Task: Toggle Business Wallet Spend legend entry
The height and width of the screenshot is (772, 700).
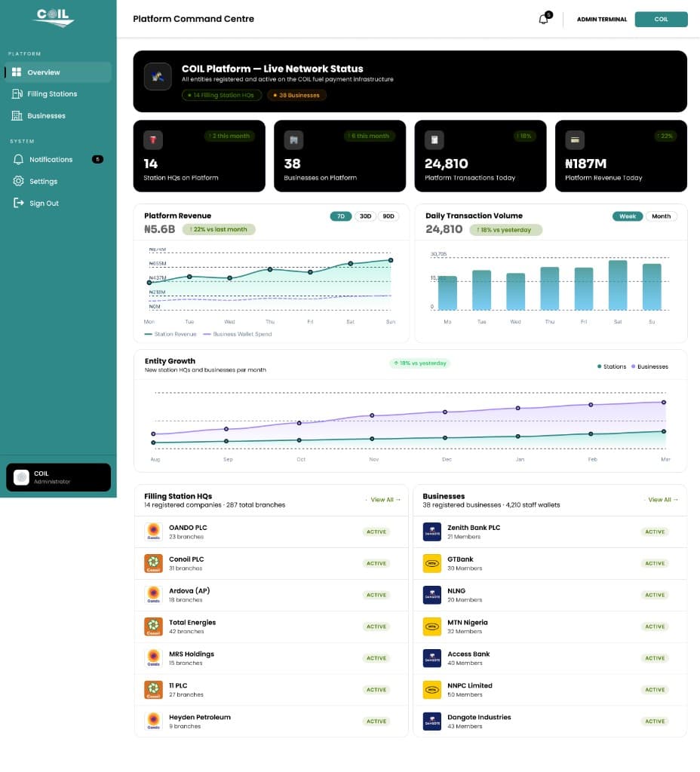Action: (x=238, y=334)
